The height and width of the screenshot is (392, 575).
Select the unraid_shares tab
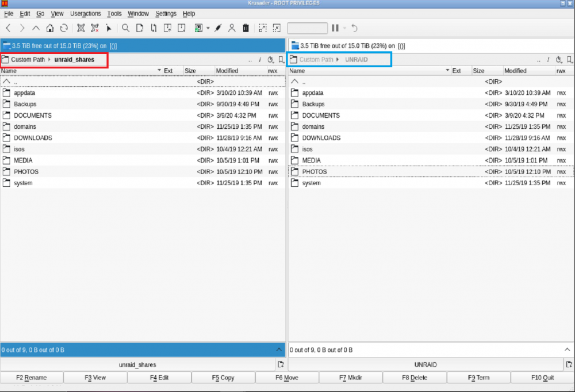click(x=137, y=364)
